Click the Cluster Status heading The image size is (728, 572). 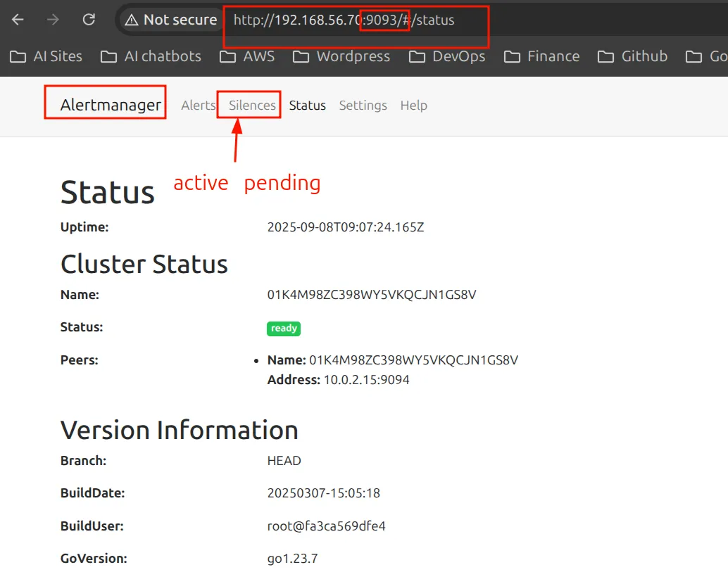[144, 264]
